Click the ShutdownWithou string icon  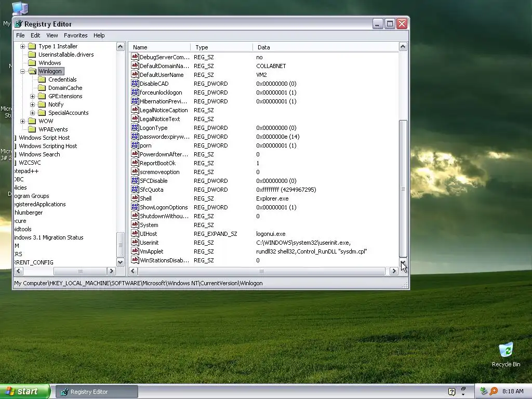(x=135, y=216)
